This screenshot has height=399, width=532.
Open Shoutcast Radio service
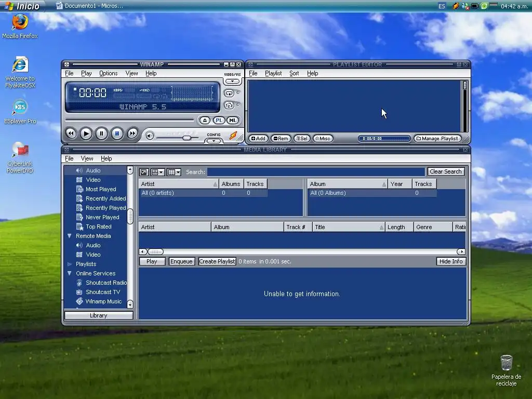(x=106, y=283)
